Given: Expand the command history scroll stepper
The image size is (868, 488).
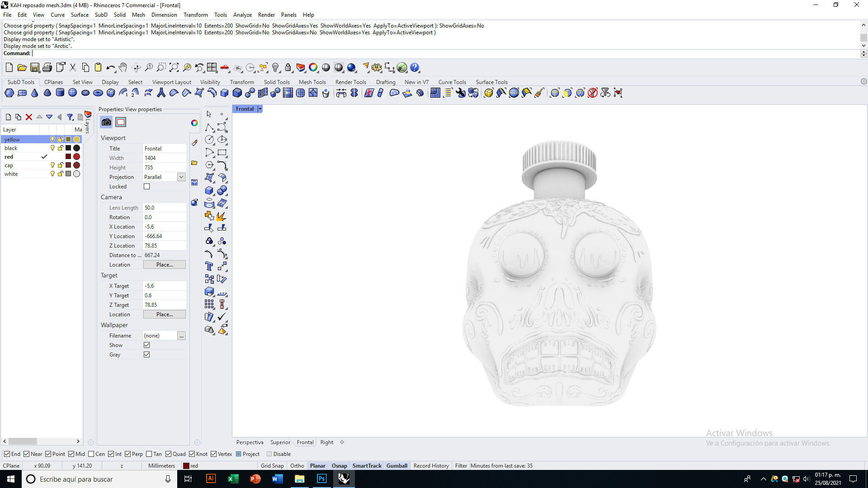Looking at the screenshot, I should [863, 53].
